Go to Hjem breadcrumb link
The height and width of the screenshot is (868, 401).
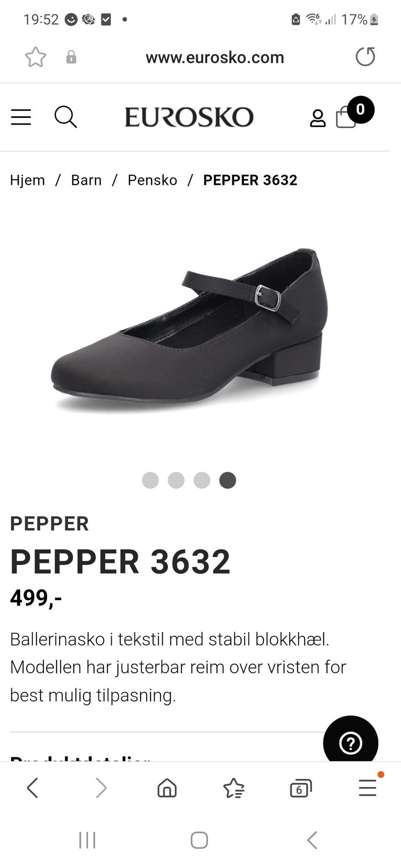point(28,180)
